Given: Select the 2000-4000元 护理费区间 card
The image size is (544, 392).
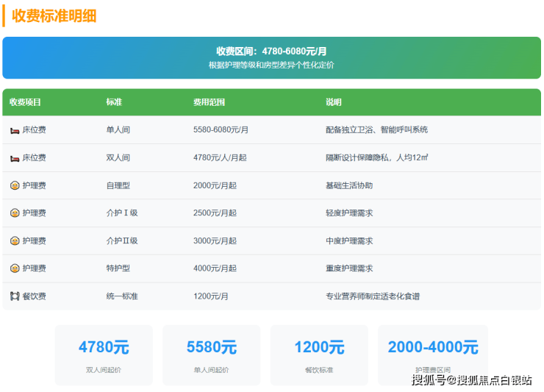Looking at the screenshot, I should coord(432,354).
